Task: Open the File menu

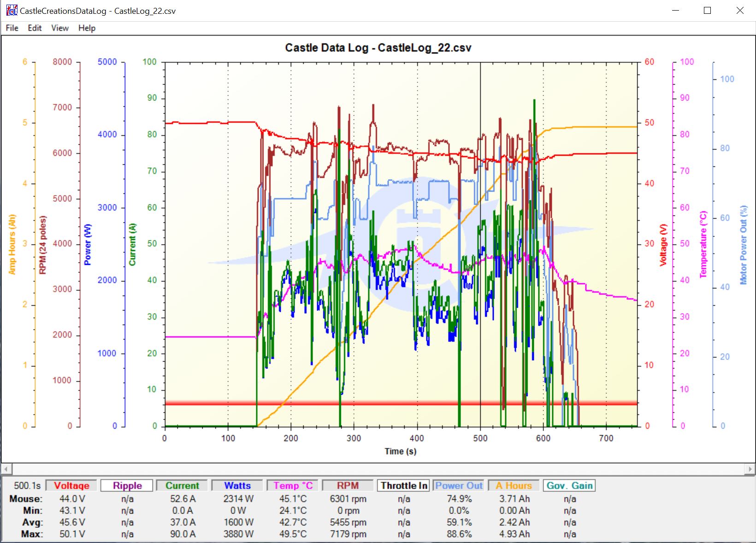Action: pyautogui.click(x=12, y=28)
